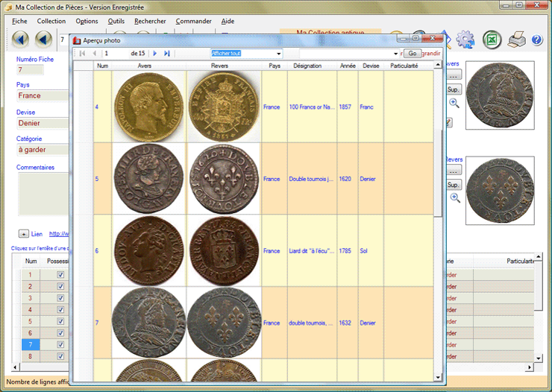Open the http:// link next to Lien
The image size is (552, 392).
[59, 234]
